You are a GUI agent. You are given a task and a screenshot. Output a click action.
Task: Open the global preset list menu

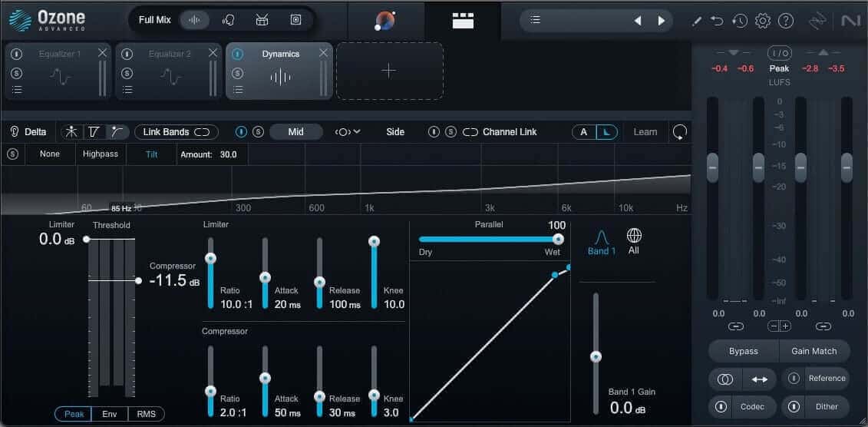tap(535, 21)
